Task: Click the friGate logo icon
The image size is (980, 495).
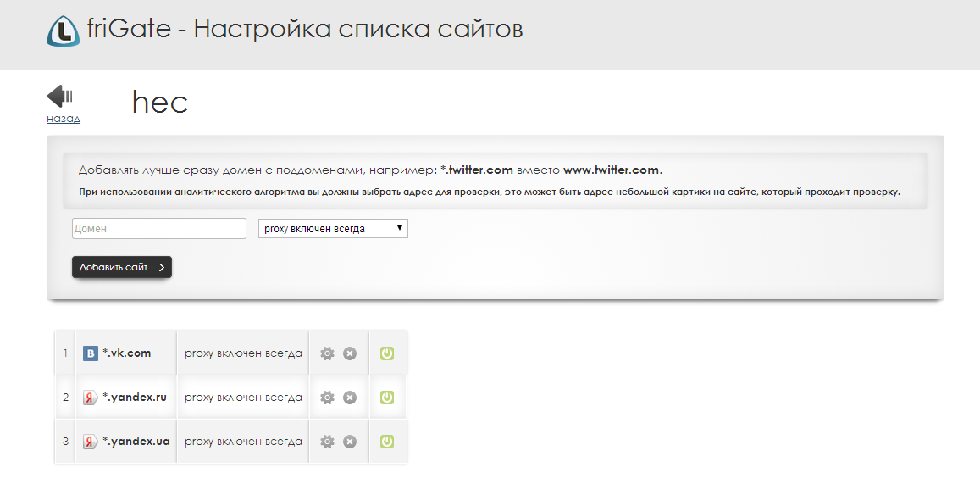Action: point(63,31)
